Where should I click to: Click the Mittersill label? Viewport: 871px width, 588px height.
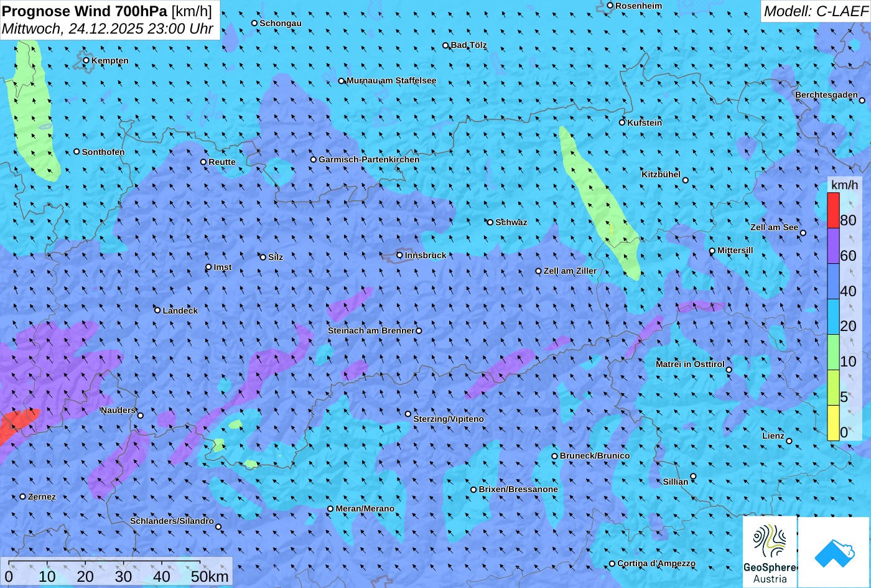[x=735, y=250]
